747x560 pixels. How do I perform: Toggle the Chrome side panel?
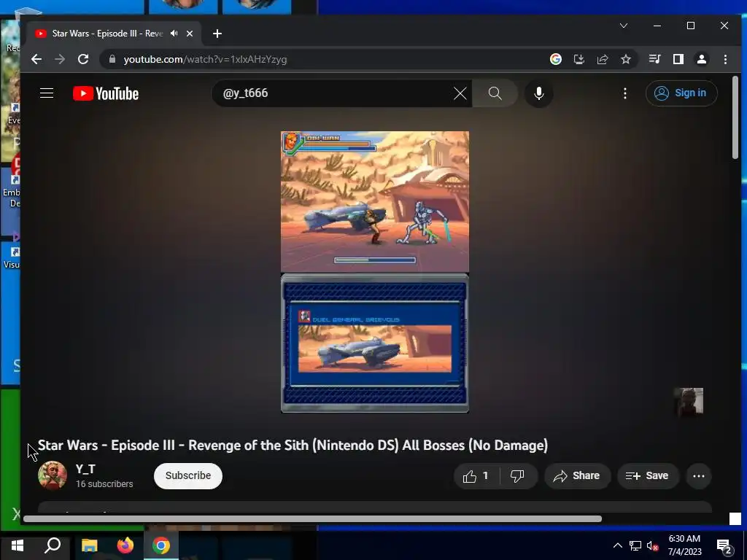[x=678, y=59]
